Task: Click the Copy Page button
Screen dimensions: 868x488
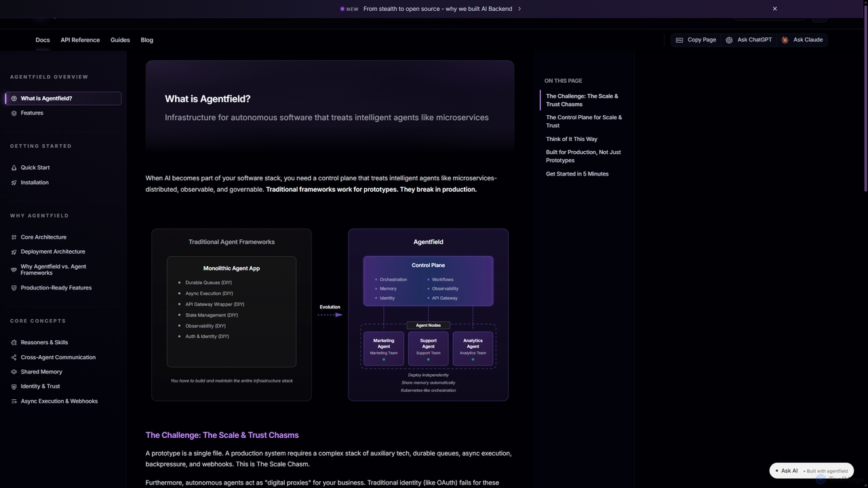Action: tap(696, 40)
